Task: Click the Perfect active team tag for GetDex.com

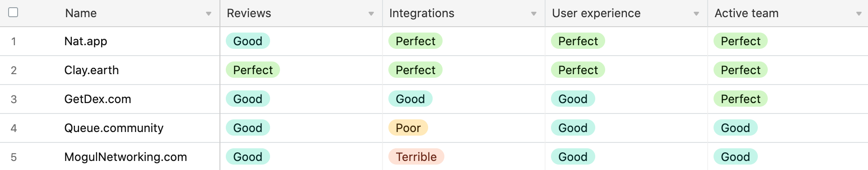Action: [x=741, y=99]
